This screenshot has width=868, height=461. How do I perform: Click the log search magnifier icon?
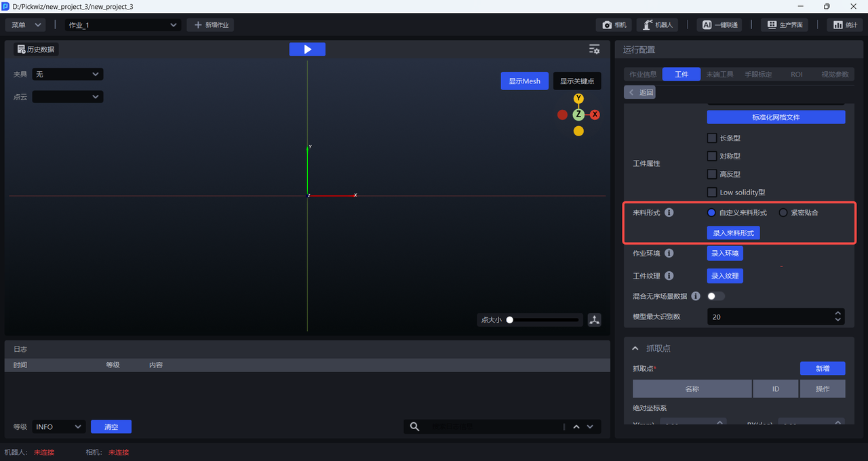tap(414, 427)
